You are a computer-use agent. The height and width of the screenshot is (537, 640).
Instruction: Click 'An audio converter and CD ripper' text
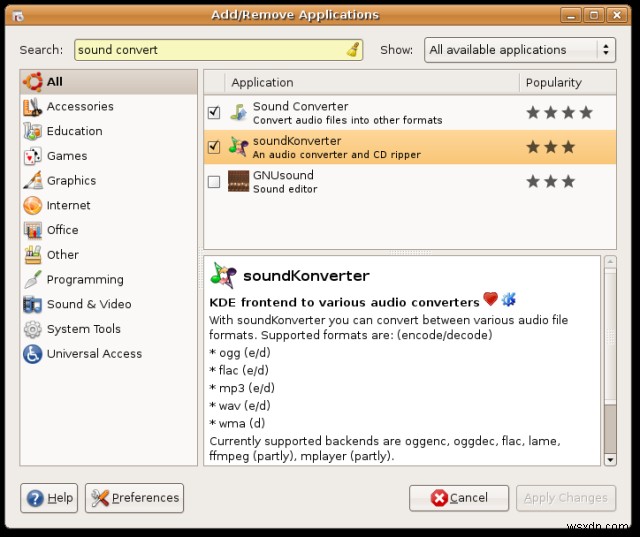(337, 155)
